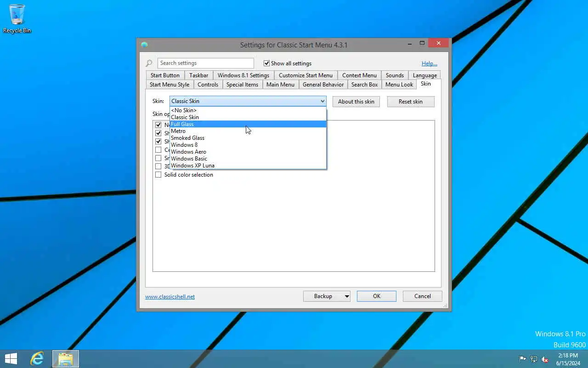The height and width of the screenshot is (368, 588).
Task: Click the search magnifier icon in settings
Action: 149,63
